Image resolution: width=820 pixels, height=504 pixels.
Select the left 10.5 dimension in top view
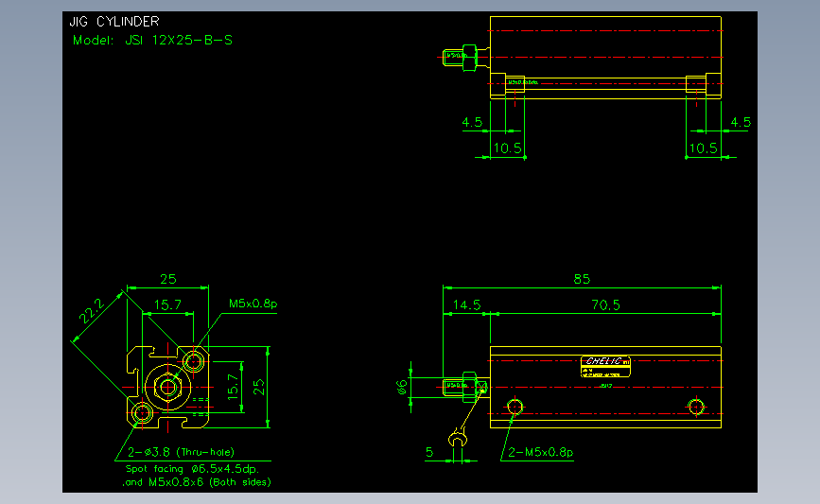507,148
